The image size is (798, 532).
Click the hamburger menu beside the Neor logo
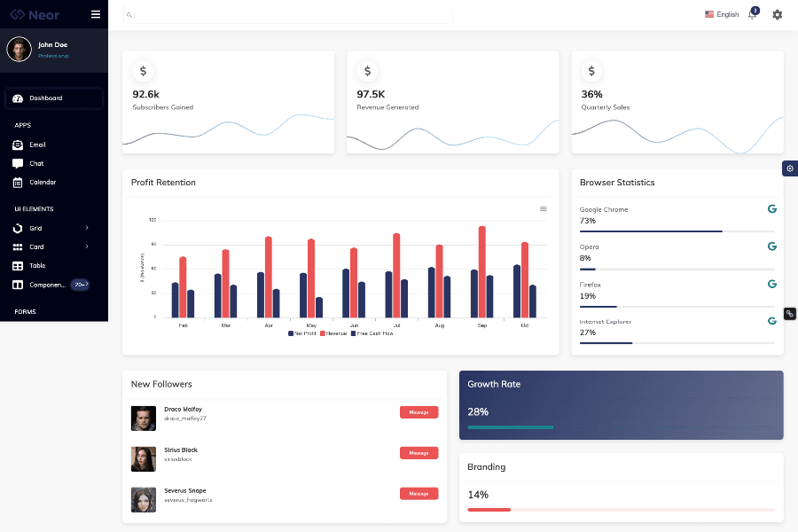pos(95,14)
